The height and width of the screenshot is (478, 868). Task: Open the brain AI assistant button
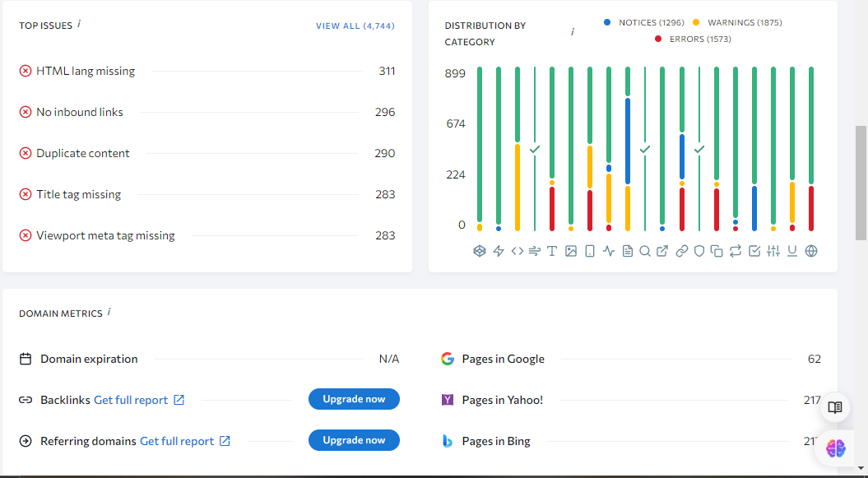pyautogui.click(x=835, y=448)
